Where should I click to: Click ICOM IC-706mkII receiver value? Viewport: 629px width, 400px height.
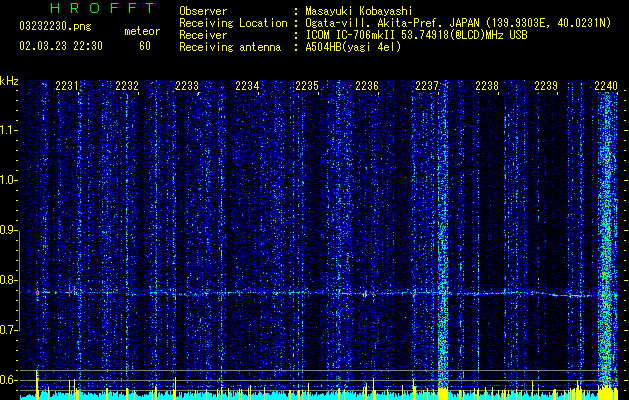click(416, 35)
